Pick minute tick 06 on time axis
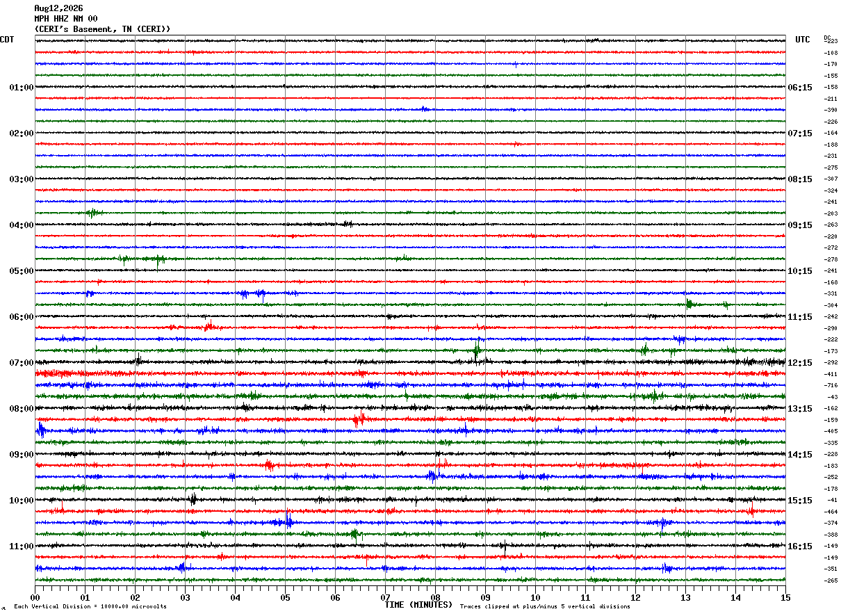This screenshot has width=841, height=616. tap(335, 597)
